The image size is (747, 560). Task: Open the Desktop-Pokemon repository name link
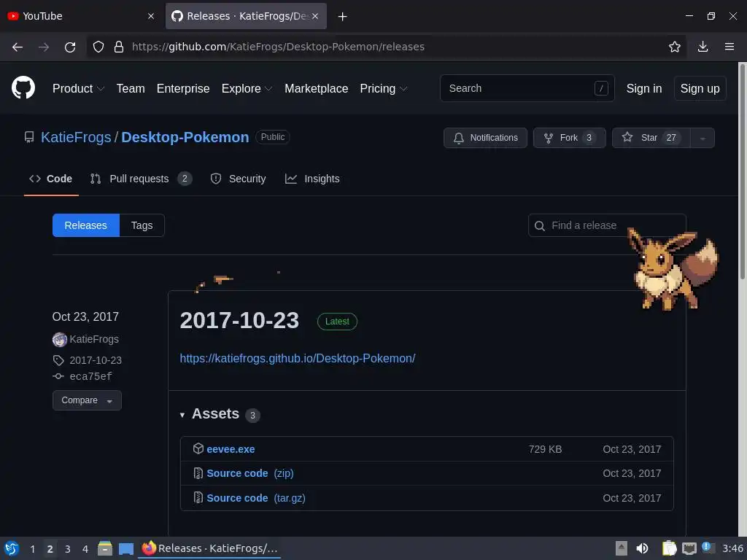click(x=185, y=137)
